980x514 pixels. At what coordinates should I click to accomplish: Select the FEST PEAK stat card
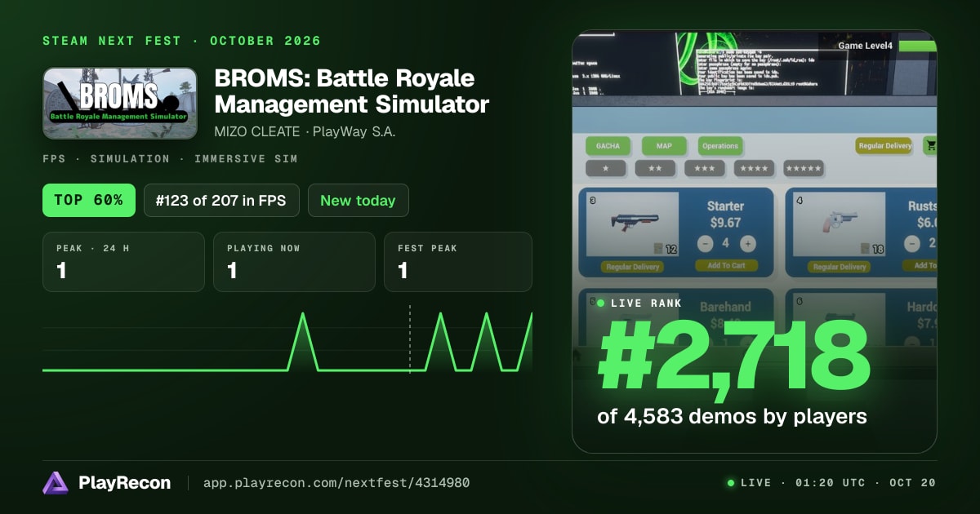pyautogui.click(x=458, y=262)
